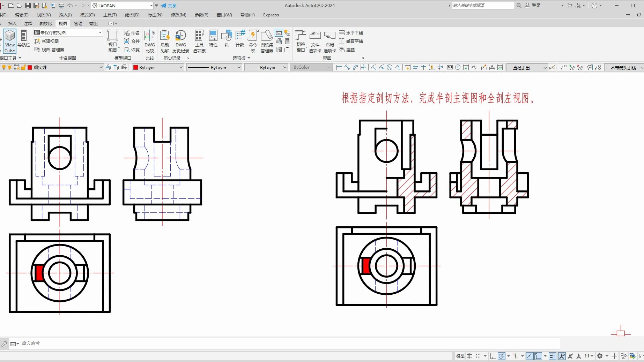Image resolution: width=644 pixels, height=362 pixels.
Task: Click the 计数 count palette icon
Action: point(240,38)
